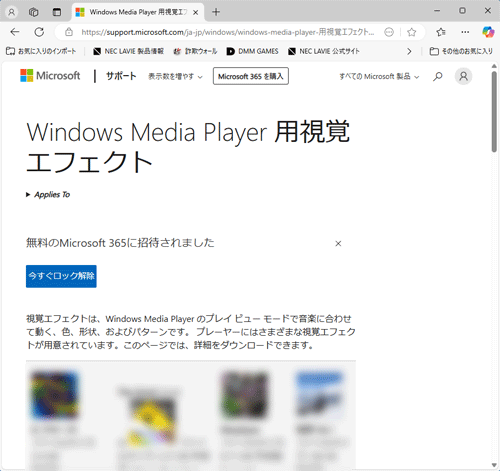Maximize the browser window
The width and height of the screenshot is (500, 471).
pyautogui.click(x=462, y=11)
